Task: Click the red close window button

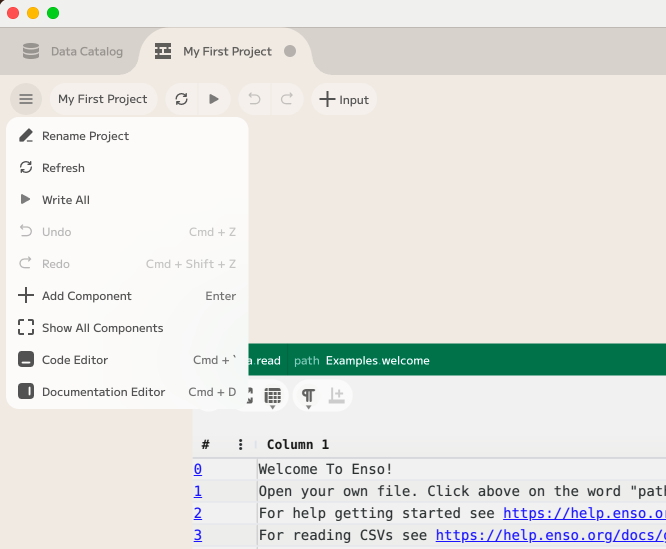Action: tap(13, 13)
